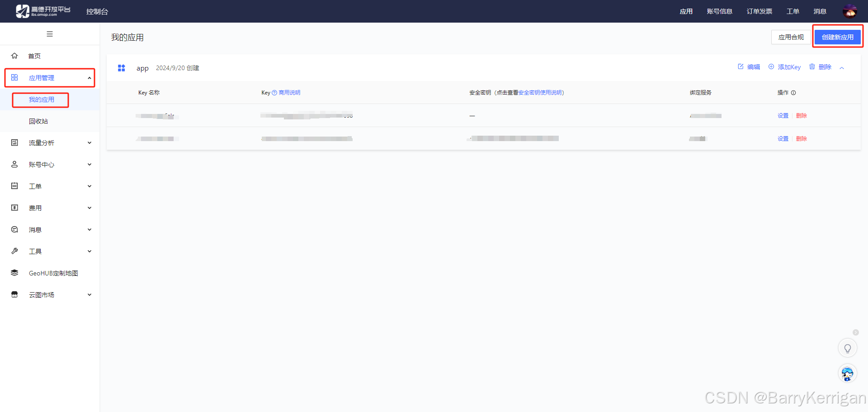
Task: Click the 创建新应用 button
Action: point(838,37)
